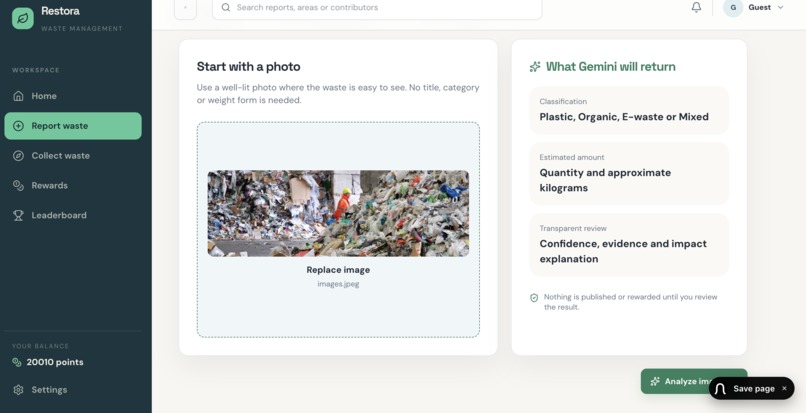Click Confidence, evidence and impact explanation text

point(623,252)
